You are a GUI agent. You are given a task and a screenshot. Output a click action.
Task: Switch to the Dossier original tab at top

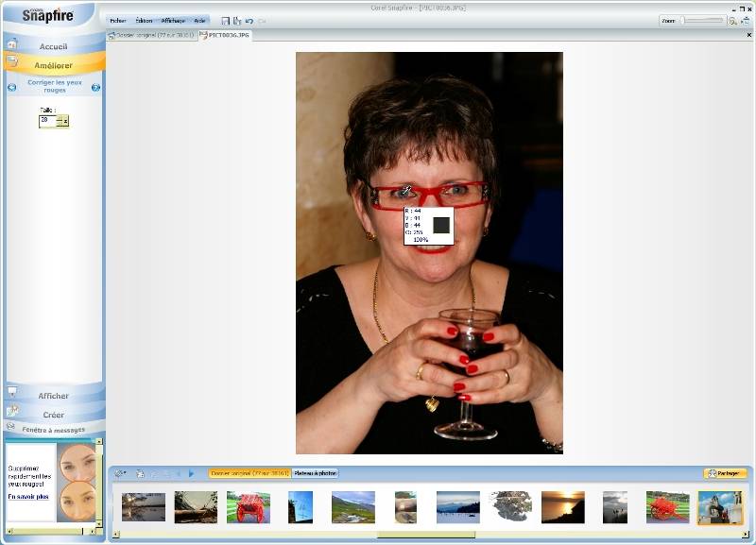pyautogui.click(x=151, y=36)
